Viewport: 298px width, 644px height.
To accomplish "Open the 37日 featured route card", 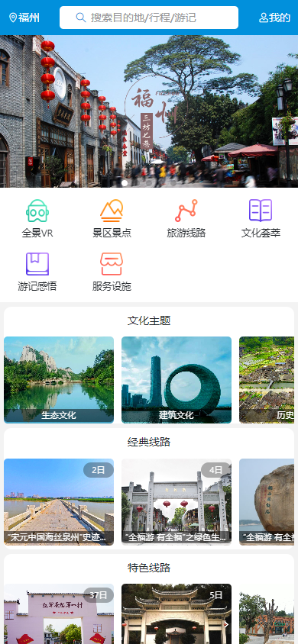I will 59,614.
